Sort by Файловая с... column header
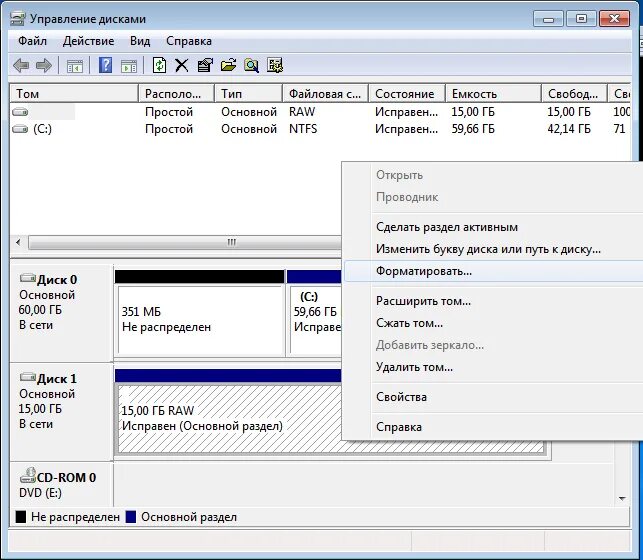 tap(326, 93)
